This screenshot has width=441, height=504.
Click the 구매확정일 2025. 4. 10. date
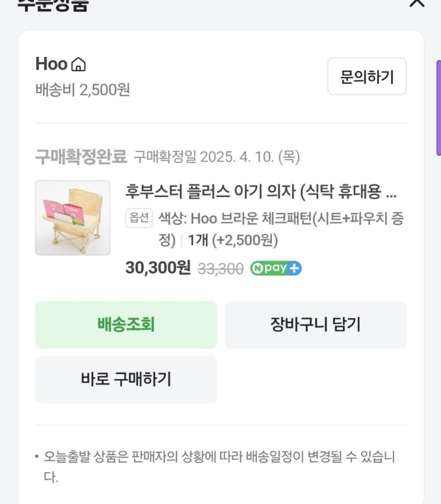coord(217,157)
